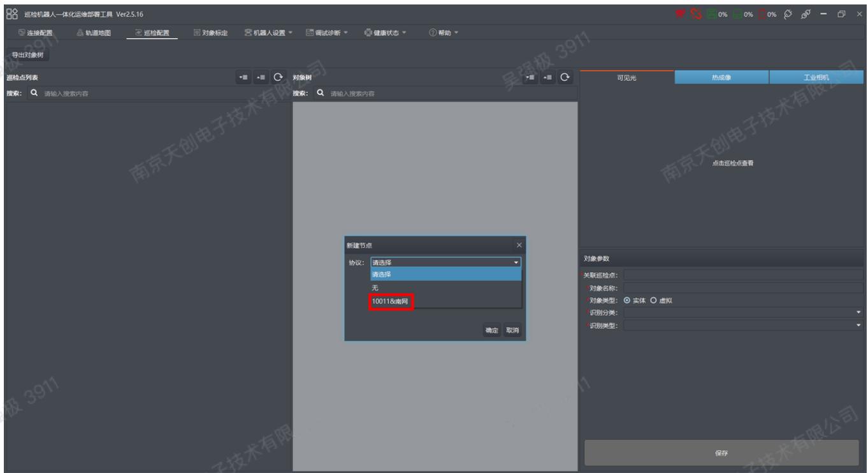Close the 新建节点 dialog with X
Image resolution: width=868 pixels, height=473 pixels.
pos(519,245)
